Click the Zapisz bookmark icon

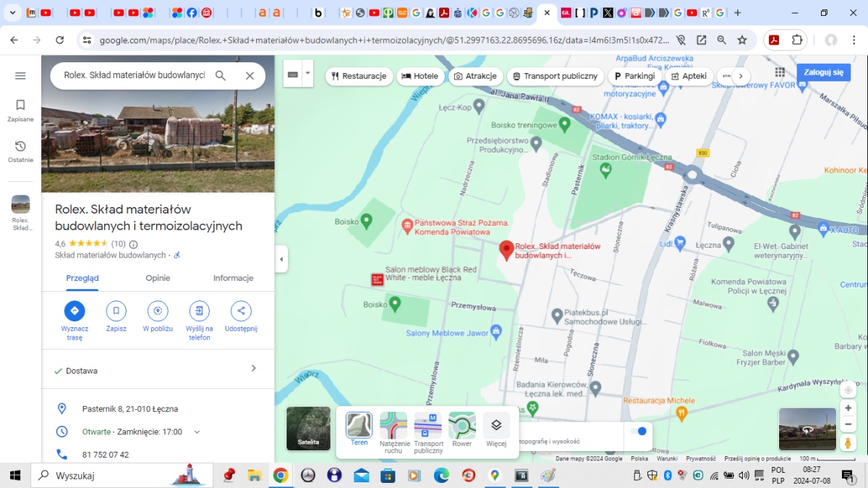[x=116, y=311]
